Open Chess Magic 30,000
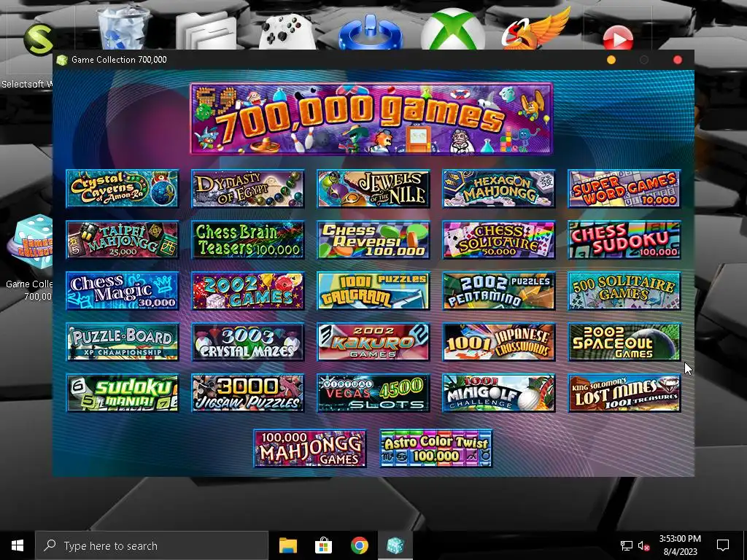Screen dimensions: 747x560 click(123, 291)
